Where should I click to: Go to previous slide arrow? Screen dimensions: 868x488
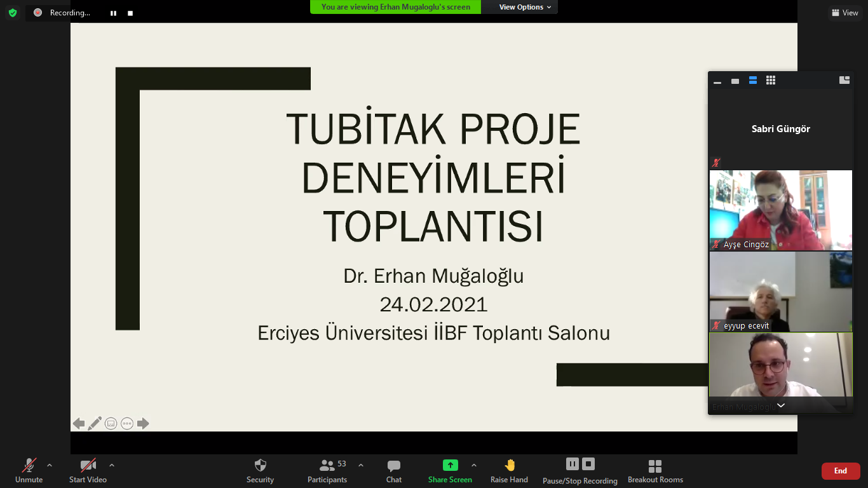point(79,423)
